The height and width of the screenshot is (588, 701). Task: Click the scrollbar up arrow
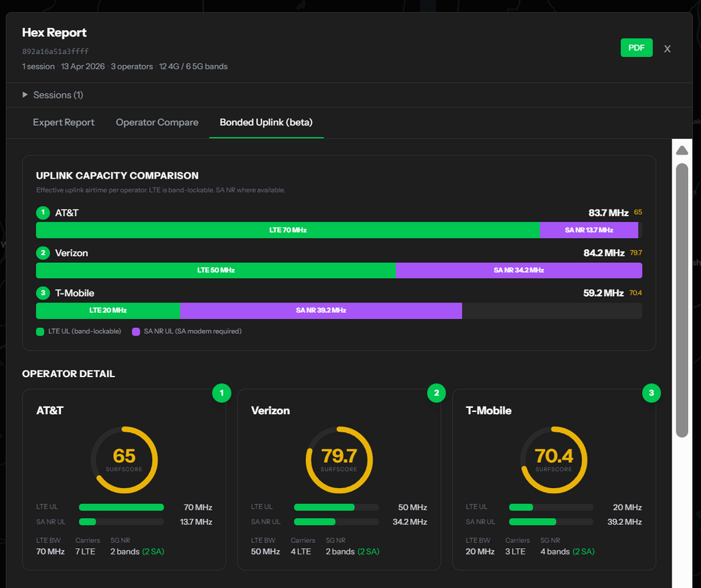coord(682,150)
